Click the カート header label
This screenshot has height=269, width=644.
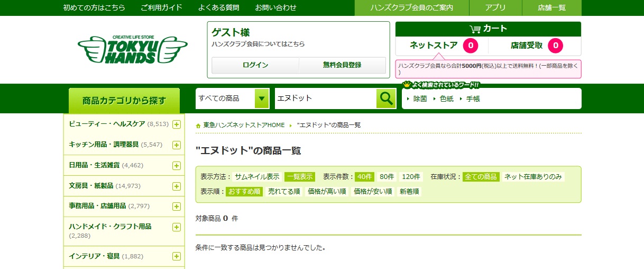495,29
